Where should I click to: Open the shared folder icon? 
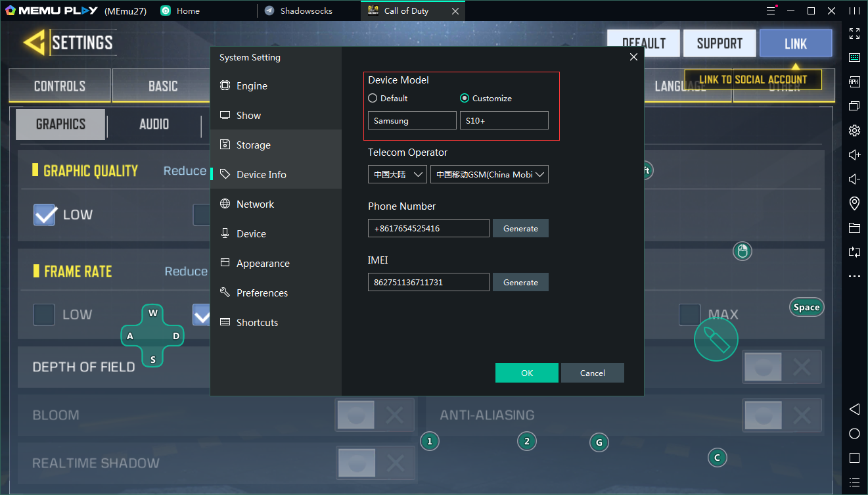coord(854,227)
